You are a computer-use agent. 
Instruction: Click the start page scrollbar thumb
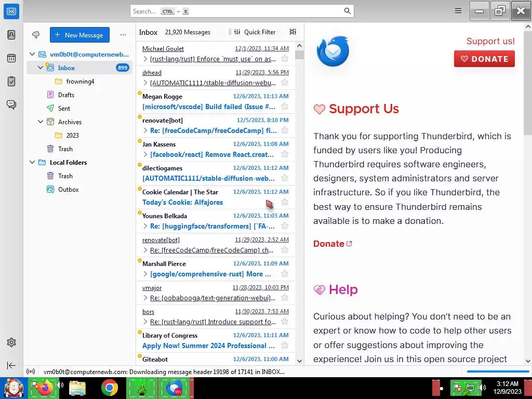(528, 83)
